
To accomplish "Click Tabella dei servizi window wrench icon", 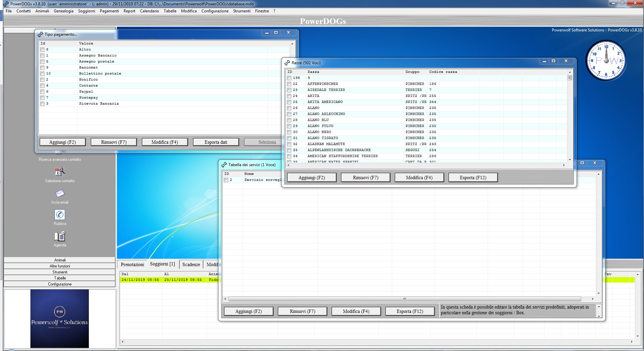I will coord(224,165).
